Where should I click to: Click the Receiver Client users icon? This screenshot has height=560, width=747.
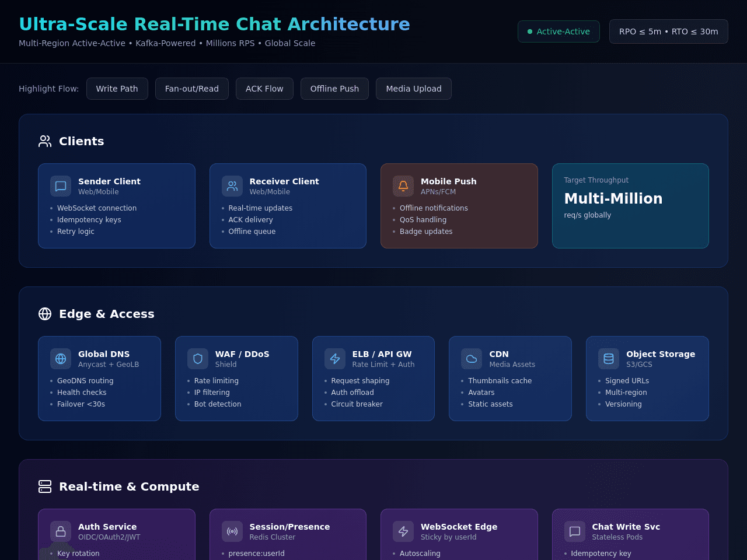232,186
